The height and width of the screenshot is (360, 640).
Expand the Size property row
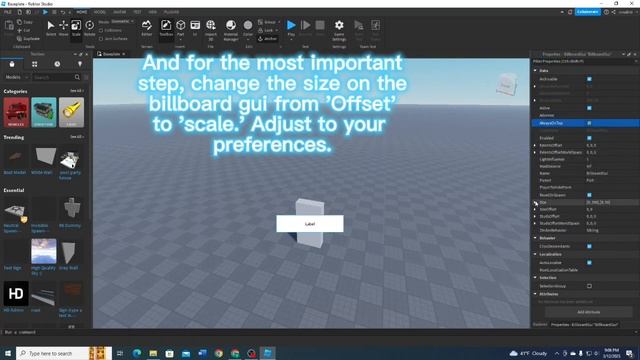pyautogui.click(x=535, y=202)
